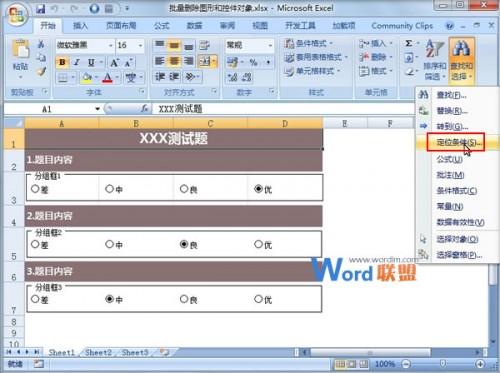Open the font size 16 dropdown

140,45
